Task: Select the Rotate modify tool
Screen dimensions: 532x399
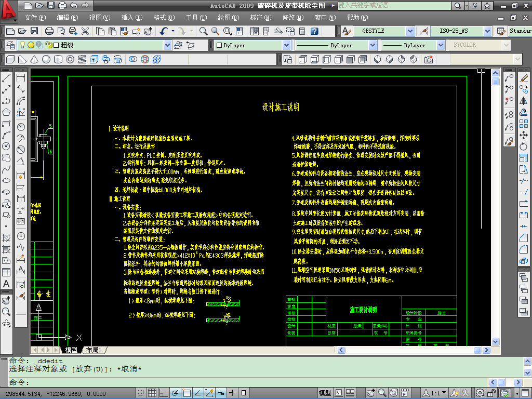Action: [x=524, y=147]
